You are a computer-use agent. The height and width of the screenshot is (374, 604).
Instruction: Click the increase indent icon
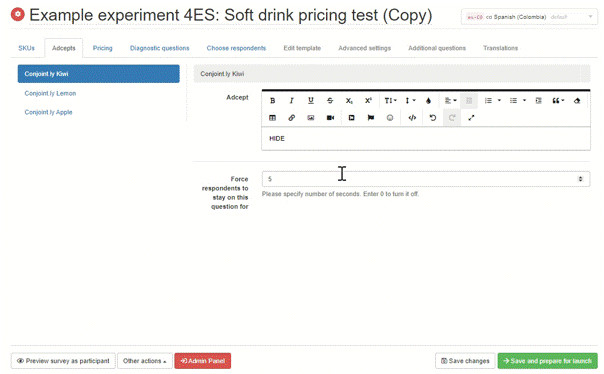[x=539, y=101]
